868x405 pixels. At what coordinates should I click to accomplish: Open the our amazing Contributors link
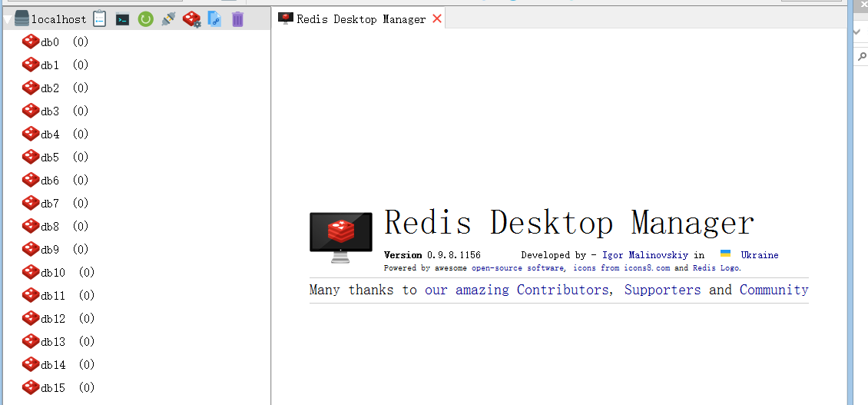[x=516, y=290]
